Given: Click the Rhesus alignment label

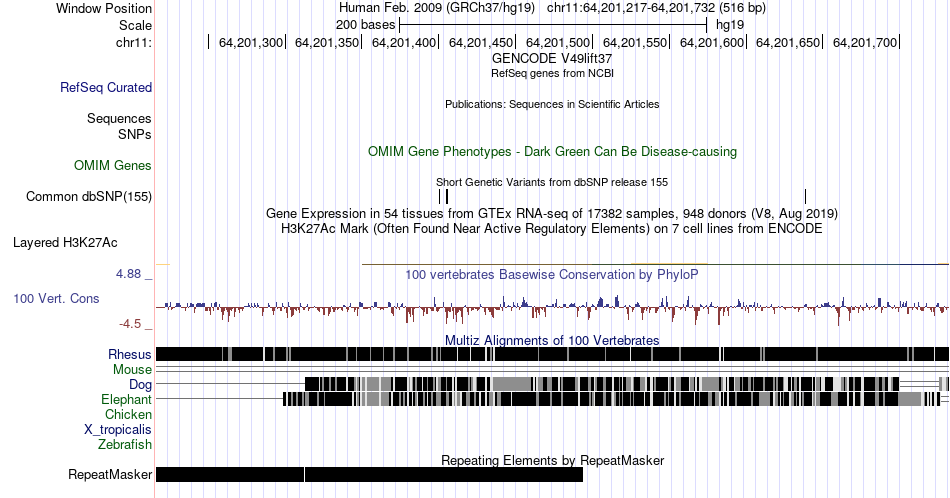Looking at the screenshot, I should coord(130,354).
